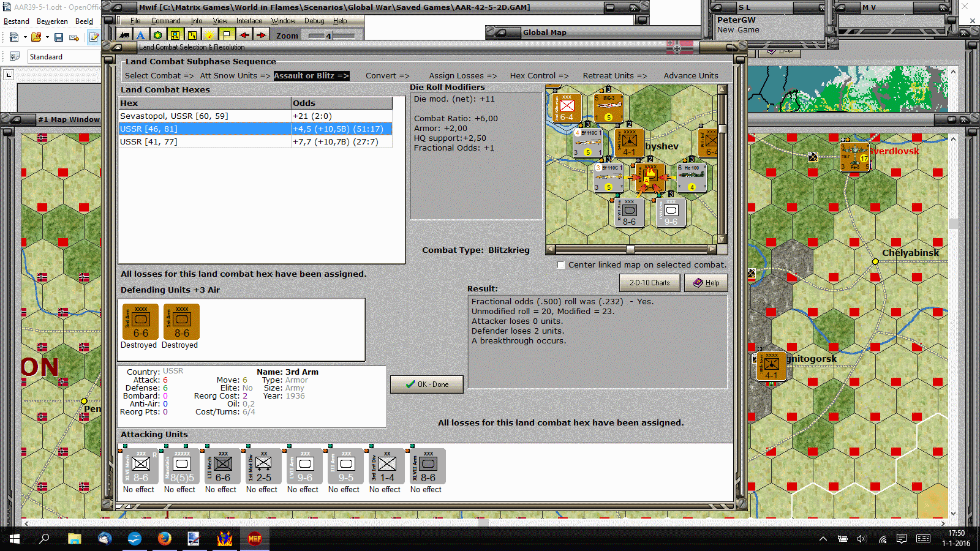Viewport: 980px width, 551px height.
Task: Adjust the Zoom slider in Mwif toolbar
Action: pos(328,36)
